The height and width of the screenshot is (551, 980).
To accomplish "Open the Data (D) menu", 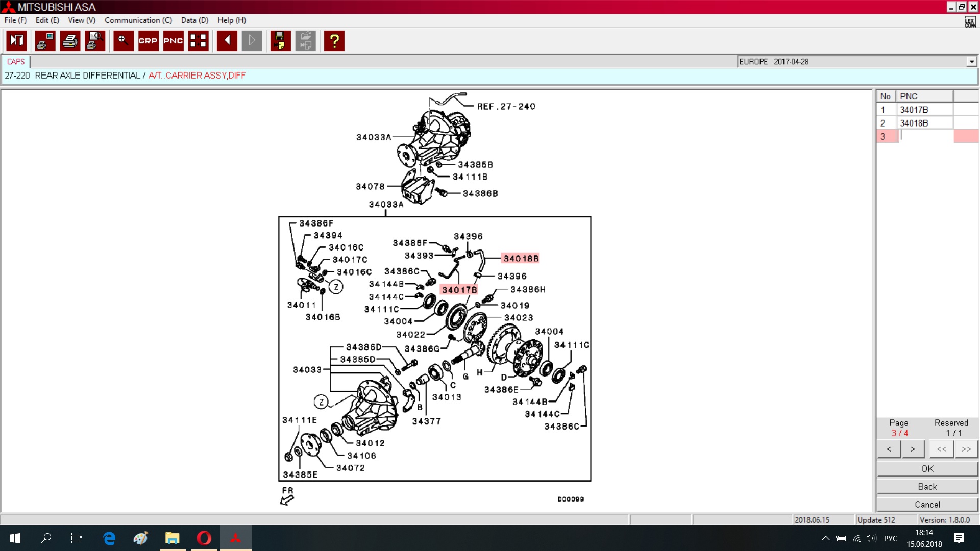I will pos(194,20).
